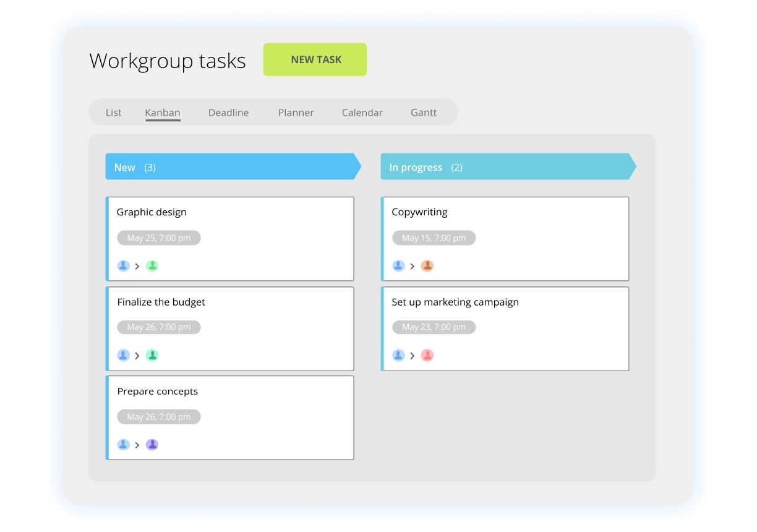Viewport: 757px width, 532px height.
Task: Switch to the Planner tab
Action: 296,113
